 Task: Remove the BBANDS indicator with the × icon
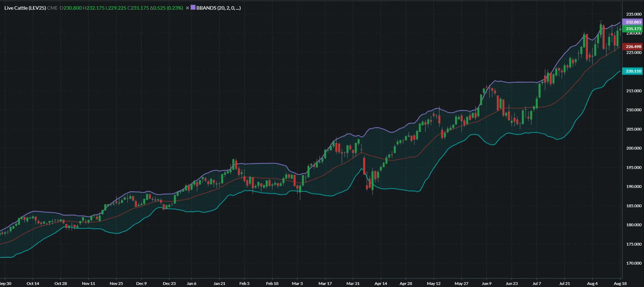tap(188, 8)
